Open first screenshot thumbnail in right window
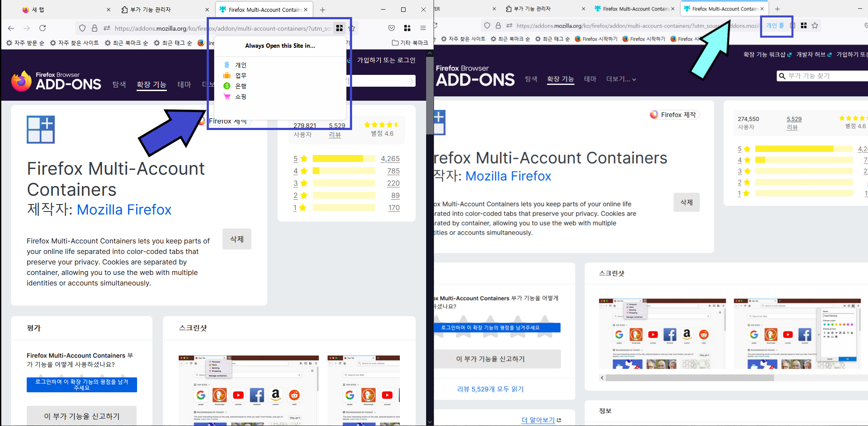The image size is (868, 426). point(662,334)
